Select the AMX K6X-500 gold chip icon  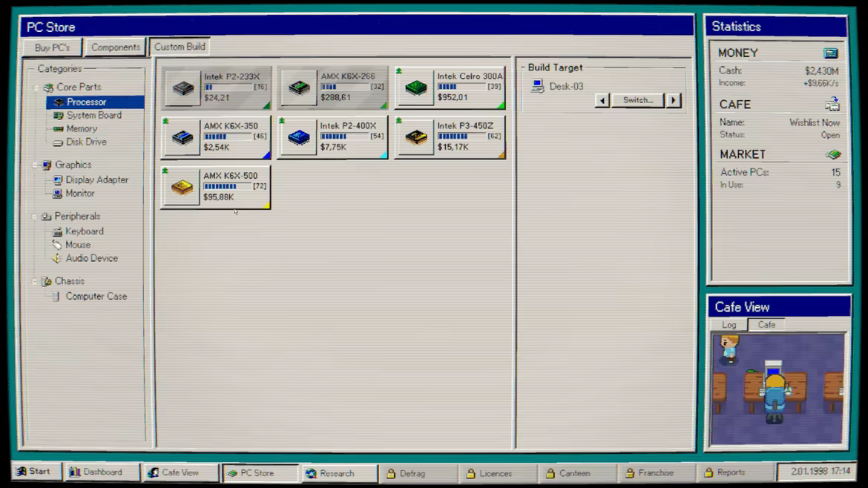click(182, 187)
